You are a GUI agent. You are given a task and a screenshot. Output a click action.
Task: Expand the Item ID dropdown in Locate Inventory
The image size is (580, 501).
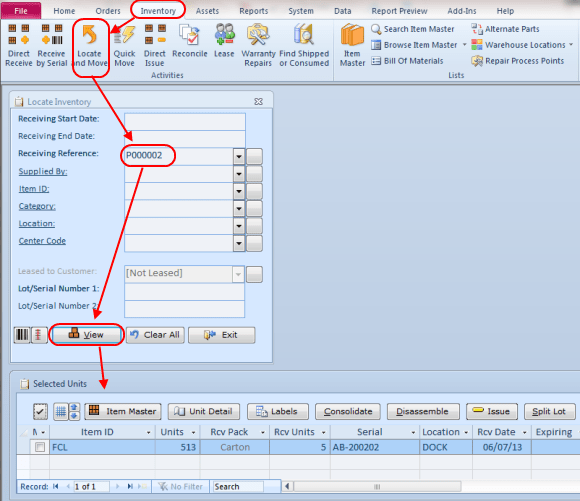pos(239,191)
